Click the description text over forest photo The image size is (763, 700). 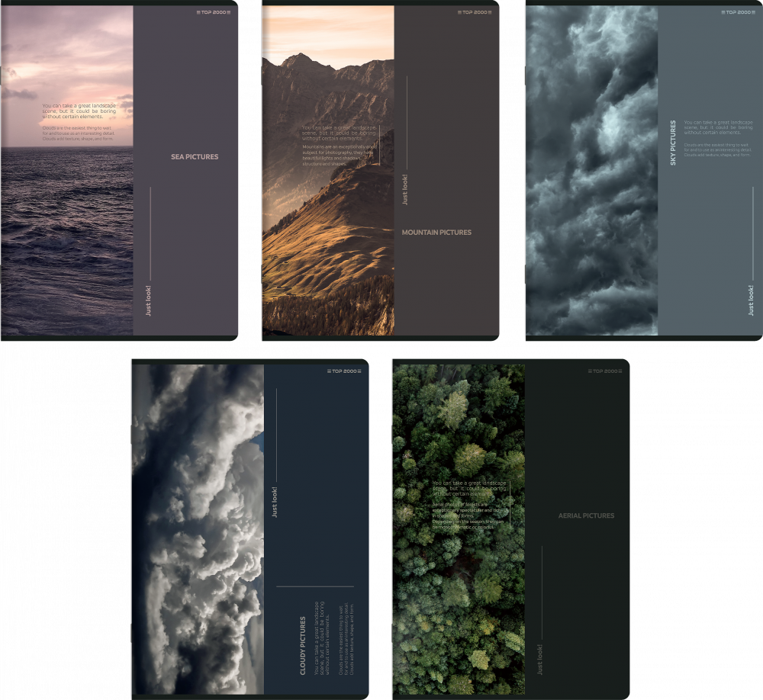469,505
